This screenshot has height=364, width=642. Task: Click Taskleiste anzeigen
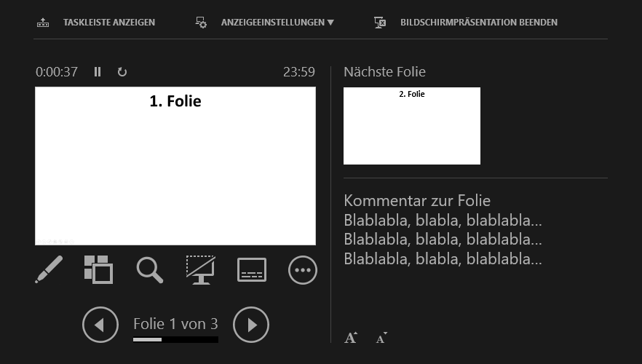click(x=108, y=23)
